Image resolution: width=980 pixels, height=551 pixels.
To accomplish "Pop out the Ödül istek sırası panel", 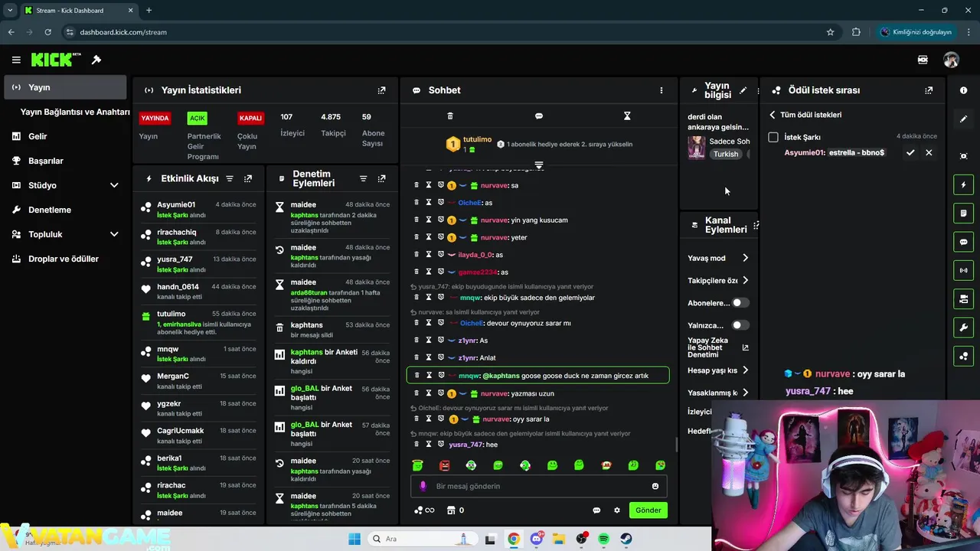I will (x=929, y=90).
